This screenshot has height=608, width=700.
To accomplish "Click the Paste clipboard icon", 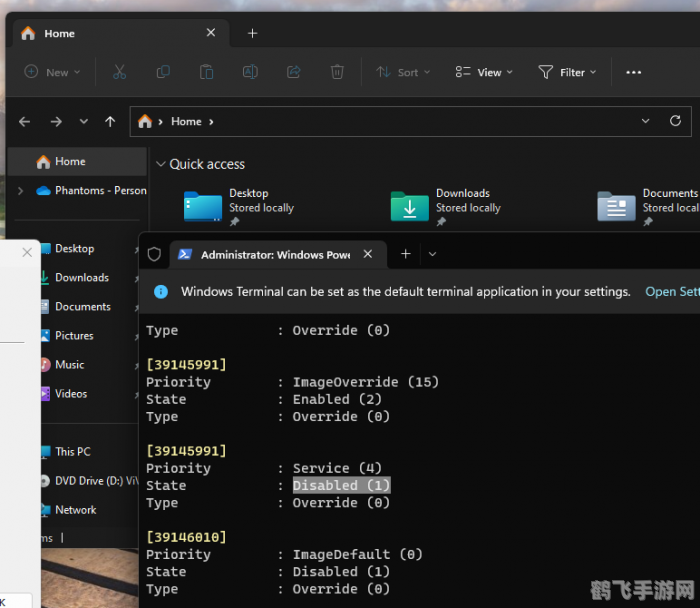I will point(207,72).
